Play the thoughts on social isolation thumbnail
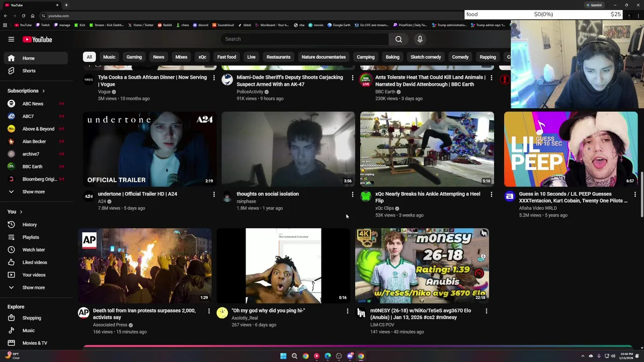Screen dimensions: 644x362 point(288,149)
